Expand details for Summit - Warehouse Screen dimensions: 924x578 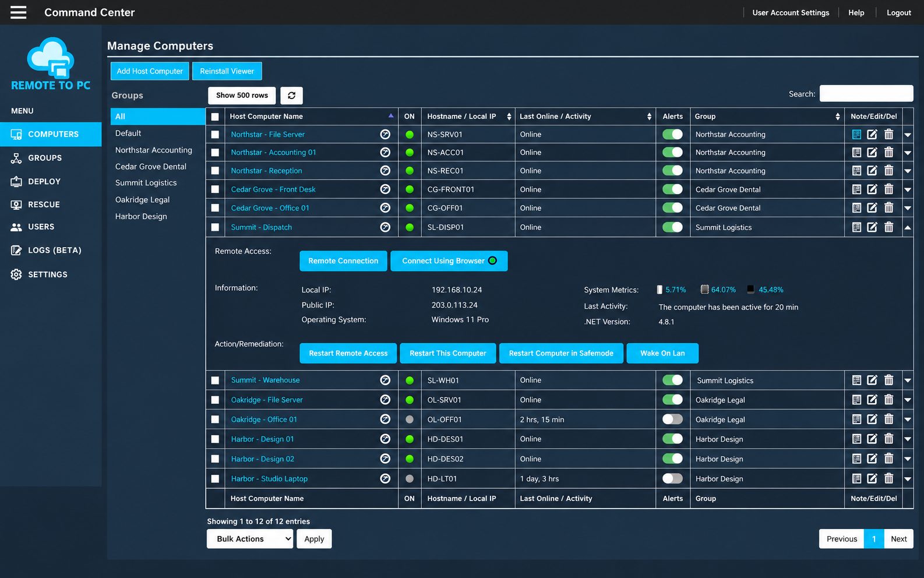click(908, 380)
